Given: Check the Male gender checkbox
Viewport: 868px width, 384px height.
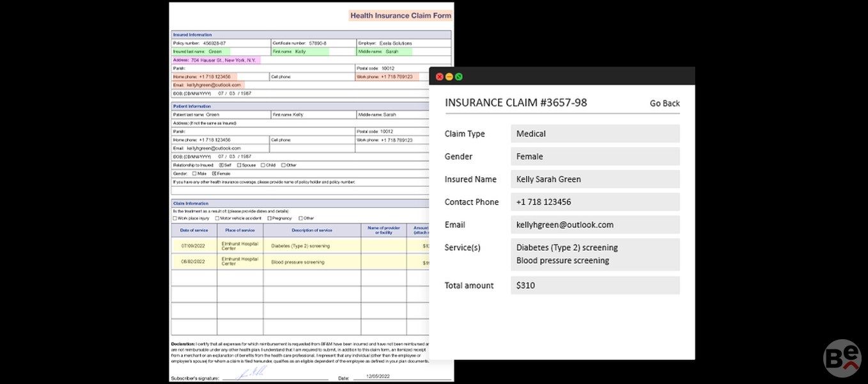Looking at the screenshot, I should coord(195,173).
